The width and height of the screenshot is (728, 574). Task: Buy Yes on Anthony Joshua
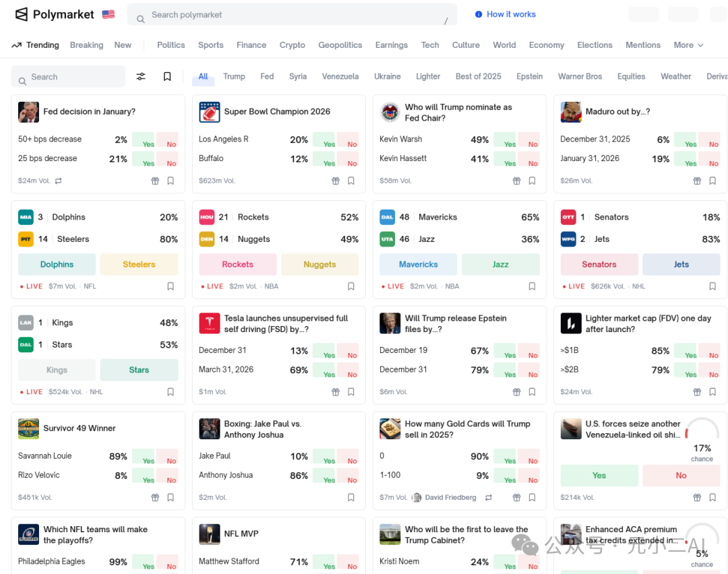[324, 476]
